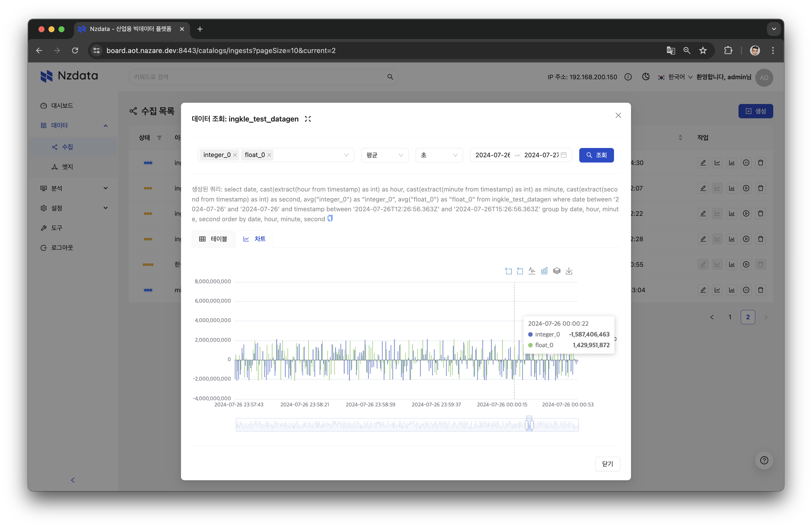Toggle stacked series in the chart toolbox

(556, 271)
